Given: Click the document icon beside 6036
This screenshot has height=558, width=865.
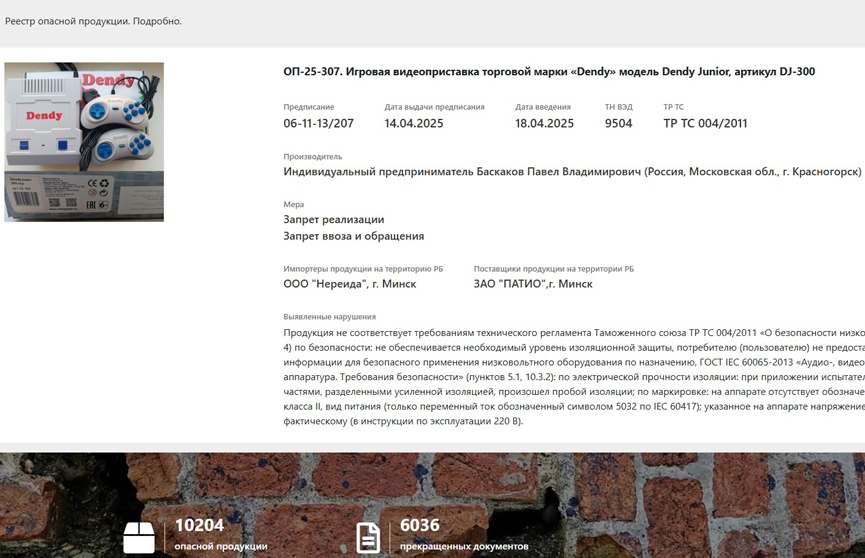Looking at the screenshot, I should [368, 536].
